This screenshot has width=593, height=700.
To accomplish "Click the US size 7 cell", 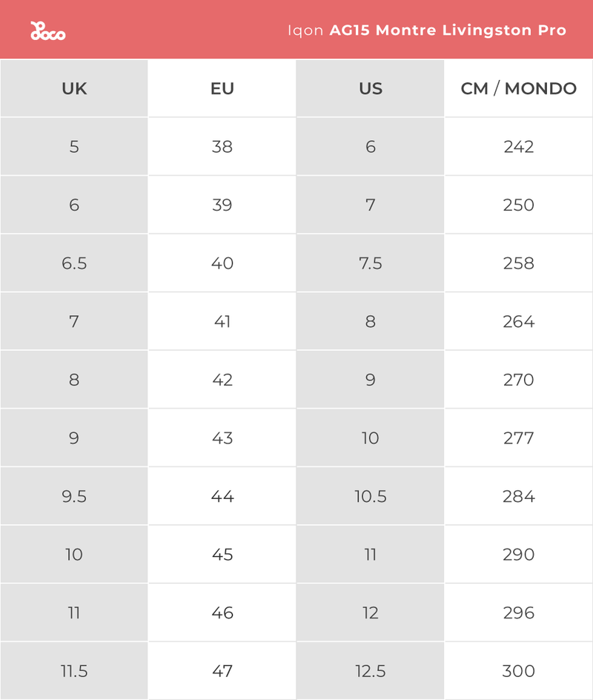I will click(x=371, y=205).
